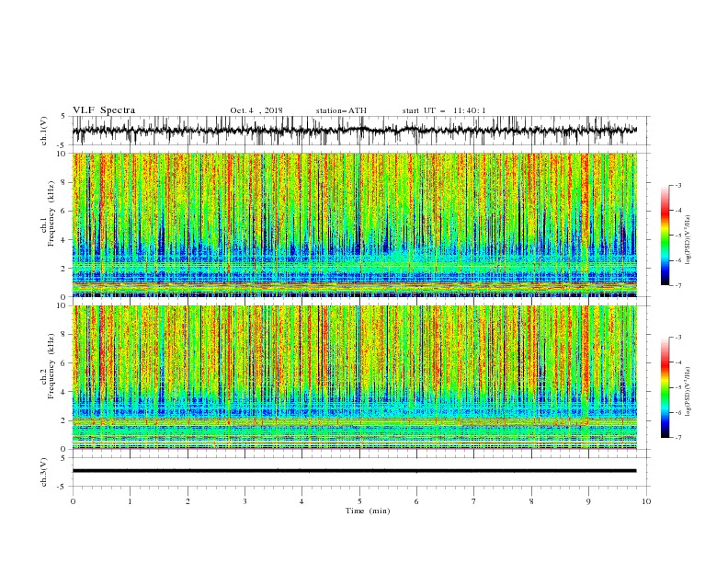Click the ch.1 frequency axis "8" tick label
Viewport: 728px width, 563px height.
64,182
